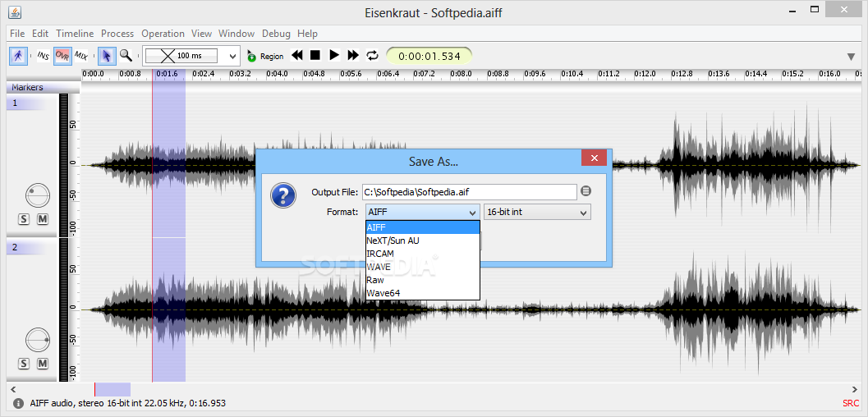
Task: Click the 0:00:01.534 time display
Action: coord(429,56)
